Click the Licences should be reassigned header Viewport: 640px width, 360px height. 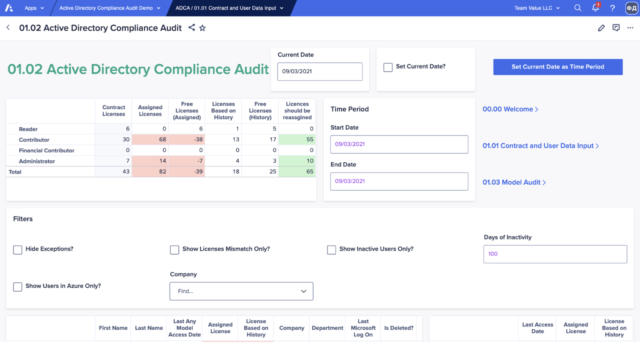click(x=297, y=111)
